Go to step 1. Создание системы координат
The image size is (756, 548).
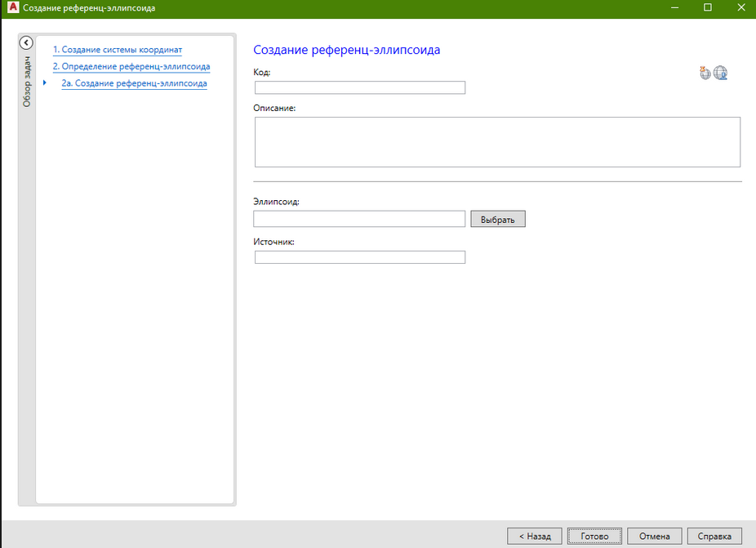coord(117,50)
